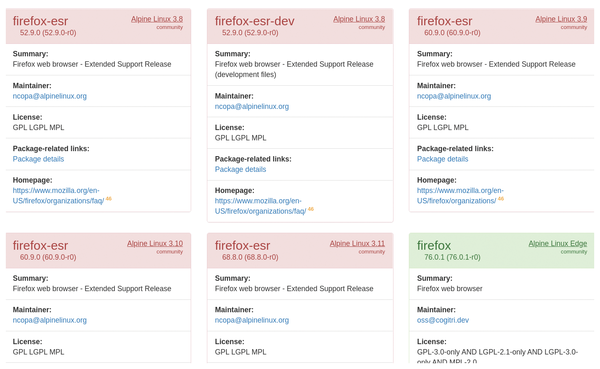Click maintainer email on the Alpine Linux 3.10 card
Viewport: 600px width, 369px height.
(x=50, y=320)
